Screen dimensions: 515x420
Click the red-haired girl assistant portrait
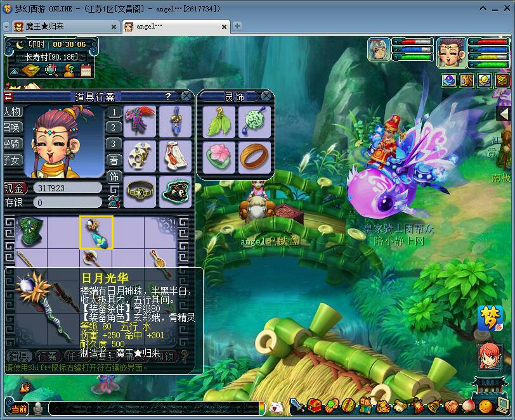point(490,357)
